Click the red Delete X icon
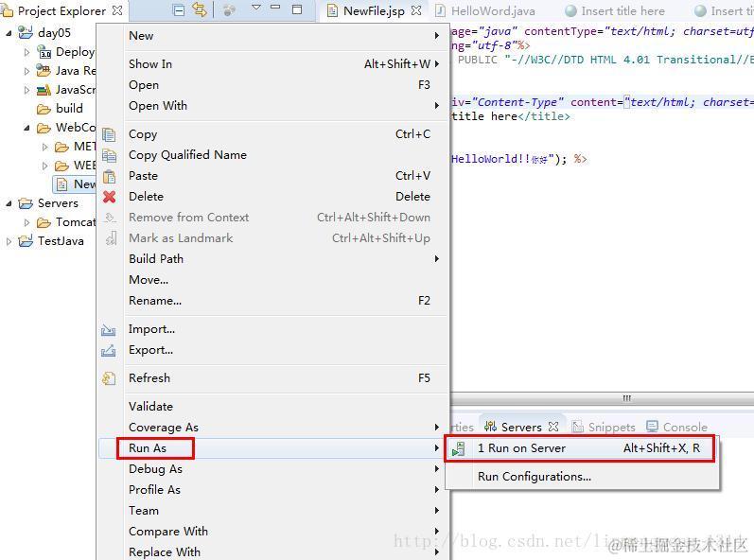 pos(109,197)
